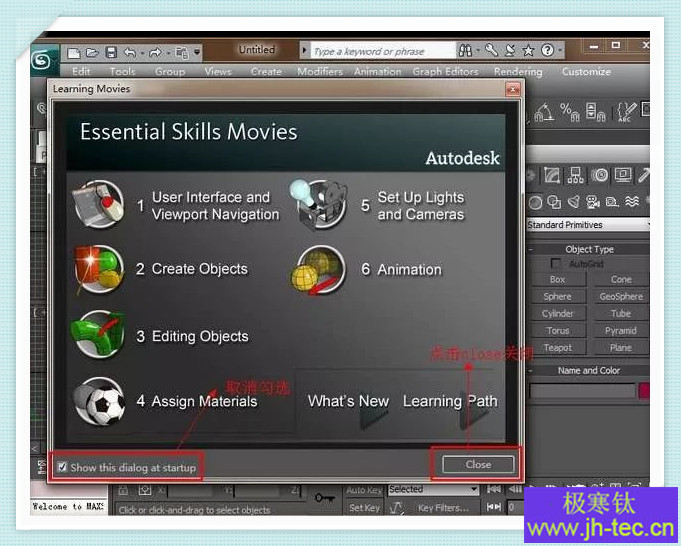Open the Modifiers menu
Viewport: 681px width, 546px height.
click(x=320, y=72)
